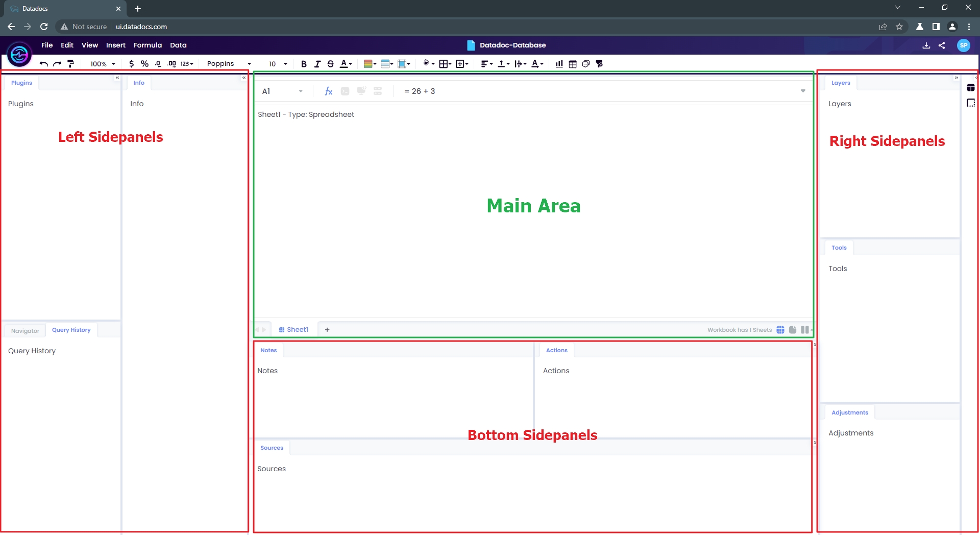Click the paint format icon
Viewport: 980px width, 535px height.
click(x=71, y=63)
